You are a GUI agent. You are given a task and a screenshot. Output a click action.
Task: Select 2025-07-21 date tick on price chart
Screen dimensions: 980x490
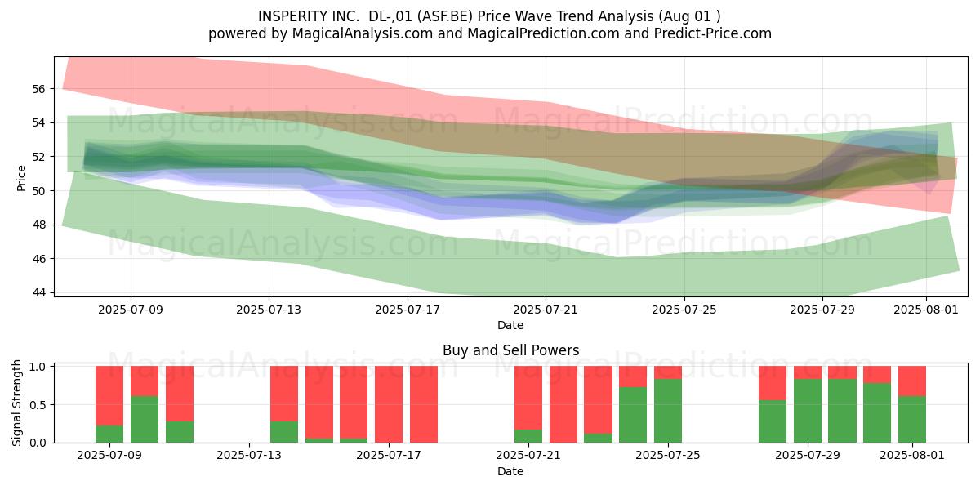[546, 310]
